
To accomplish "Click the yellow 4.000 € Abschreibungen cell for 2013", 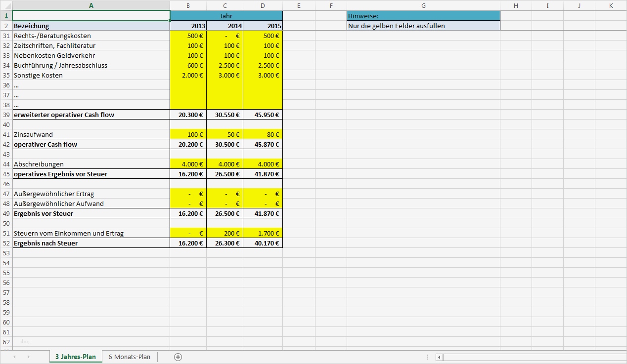I will coord(188,164).
